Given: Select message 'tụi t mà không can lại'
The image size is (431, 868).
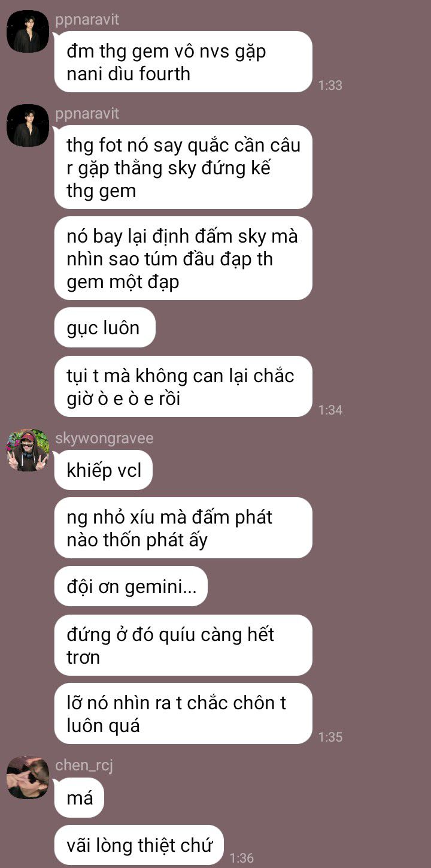Looking at the screenshot, I should 183,386.
